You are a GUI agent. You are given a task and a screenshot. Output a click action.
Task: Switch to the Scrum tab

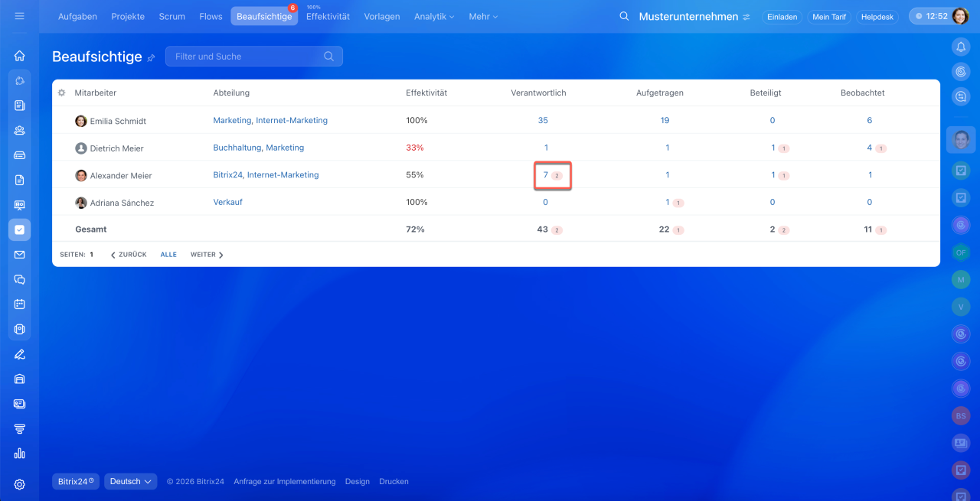coord(171,16)
